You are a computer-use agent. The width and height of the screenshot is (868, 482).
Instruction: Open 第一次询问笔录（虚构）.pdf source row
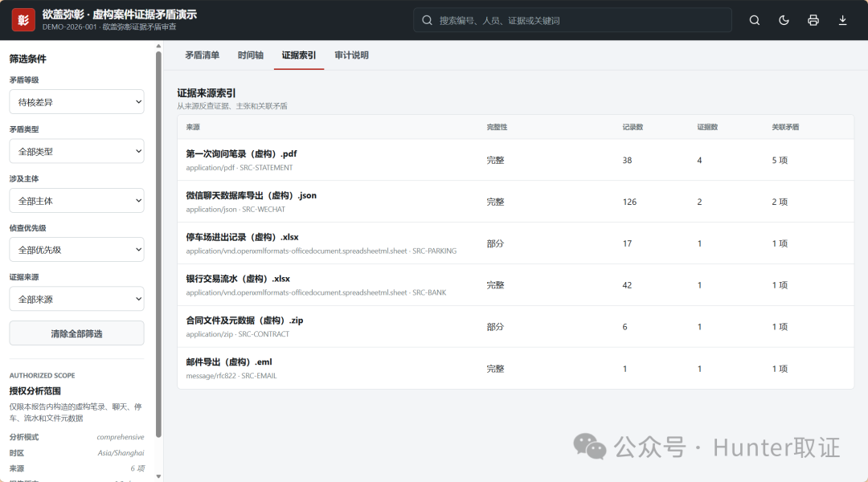click(x=515, y=160)
